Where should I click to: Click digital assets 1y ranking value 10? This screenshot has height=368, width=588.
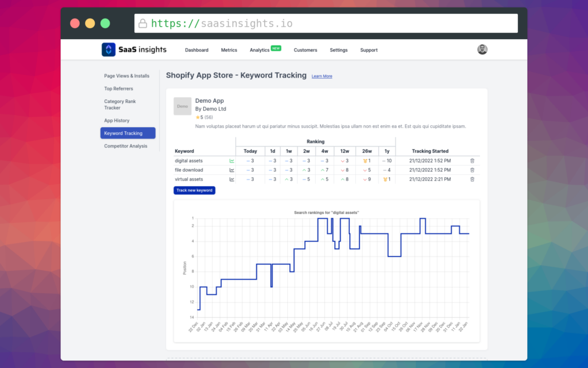(x=389, y=161)
